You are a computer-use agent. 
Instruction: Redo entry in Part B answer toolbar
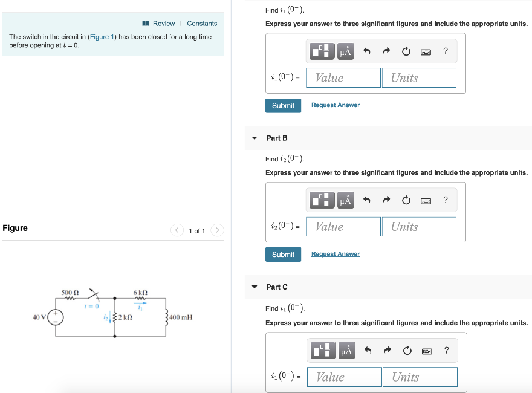[x=386, y=200]
